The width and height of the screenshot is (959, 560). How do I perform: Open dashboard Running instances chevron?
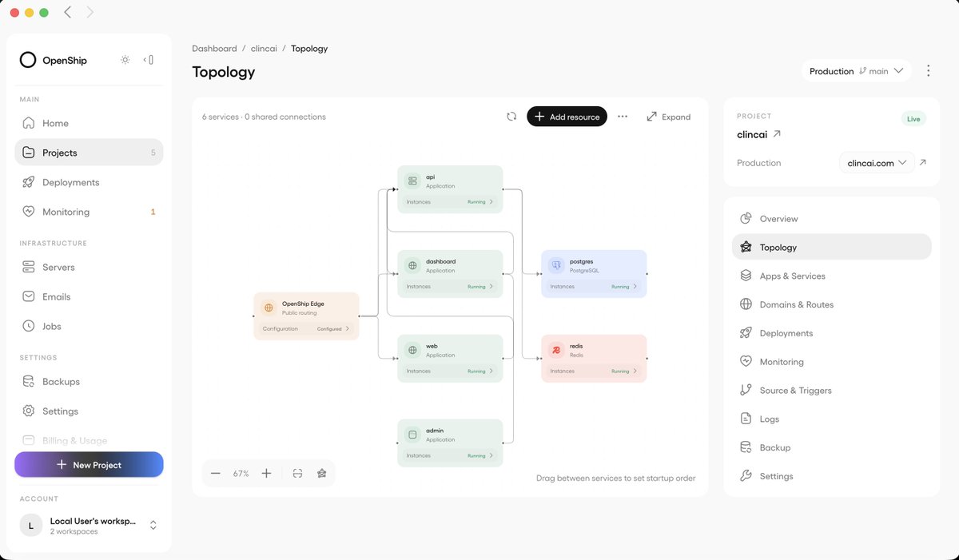[491, 287]
